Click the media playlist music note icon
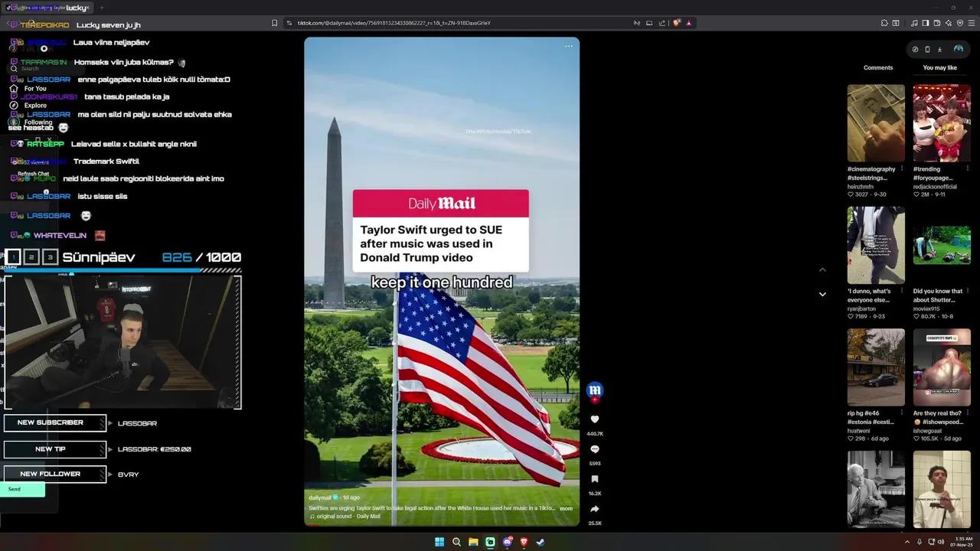This screenshot has width=980, height=551. tap(913, 23)
